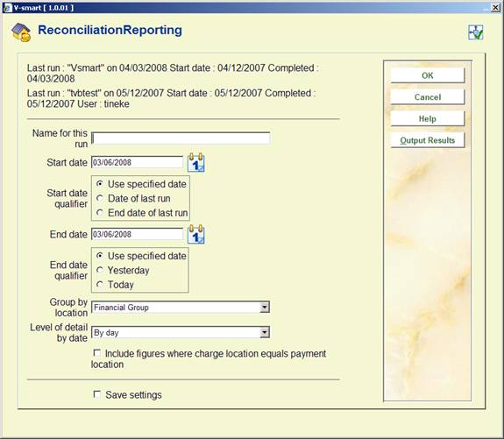Expand the Level of detail by date dropdown
The image size is (504, 439).
click(x=264, y=332)
